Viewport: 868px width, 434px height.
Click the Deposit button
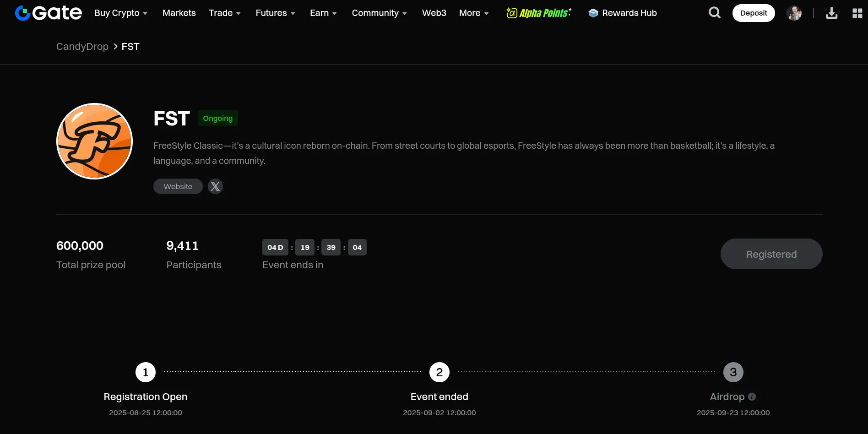click(754, 13)
